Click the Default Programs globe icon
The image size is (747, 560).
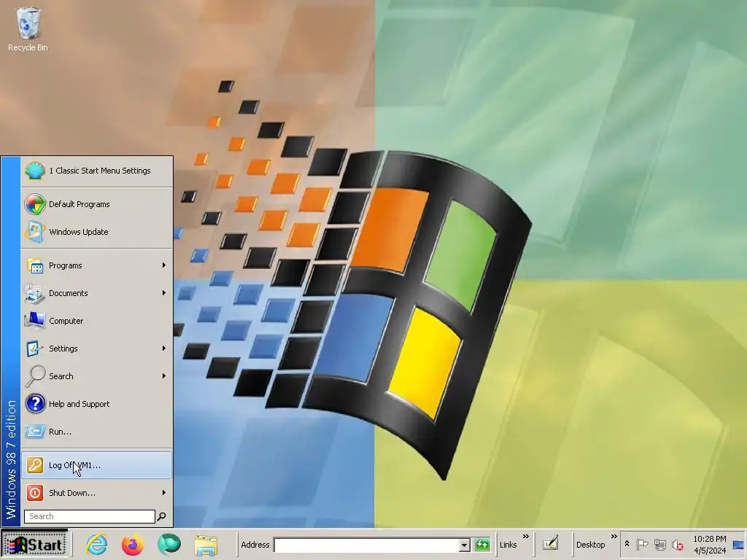tap(35, 204)
